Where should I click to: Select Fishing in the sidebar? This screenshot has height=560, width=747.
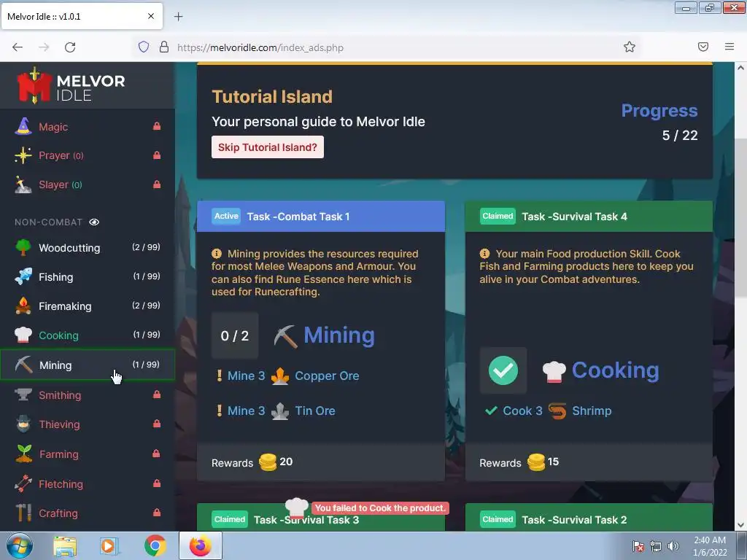(88, 276)
